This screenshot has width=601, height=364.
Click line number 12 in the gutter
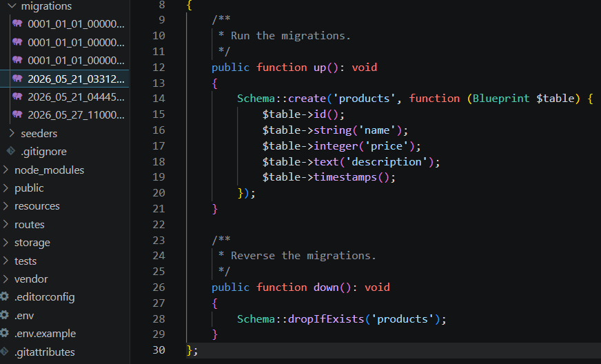159,68
